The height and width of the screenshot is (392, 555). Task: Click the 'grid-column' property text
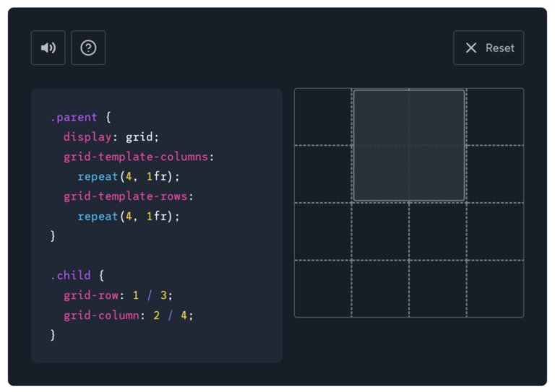[x=102, y=315]
